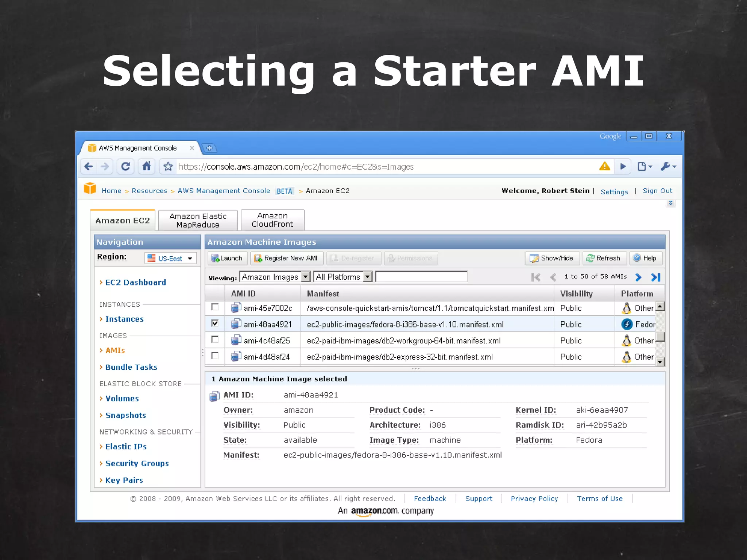Open EC2 Dashboard in navigation
This screenshot has width=747, height=560.
136,282
